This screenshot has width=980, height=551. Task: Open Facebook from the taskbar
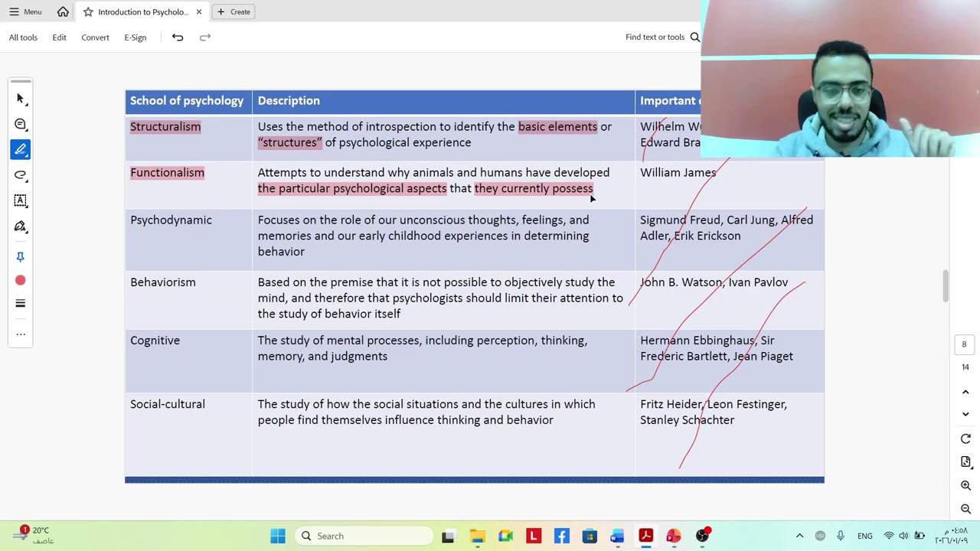pyautogui.click(x=561, y=536)
